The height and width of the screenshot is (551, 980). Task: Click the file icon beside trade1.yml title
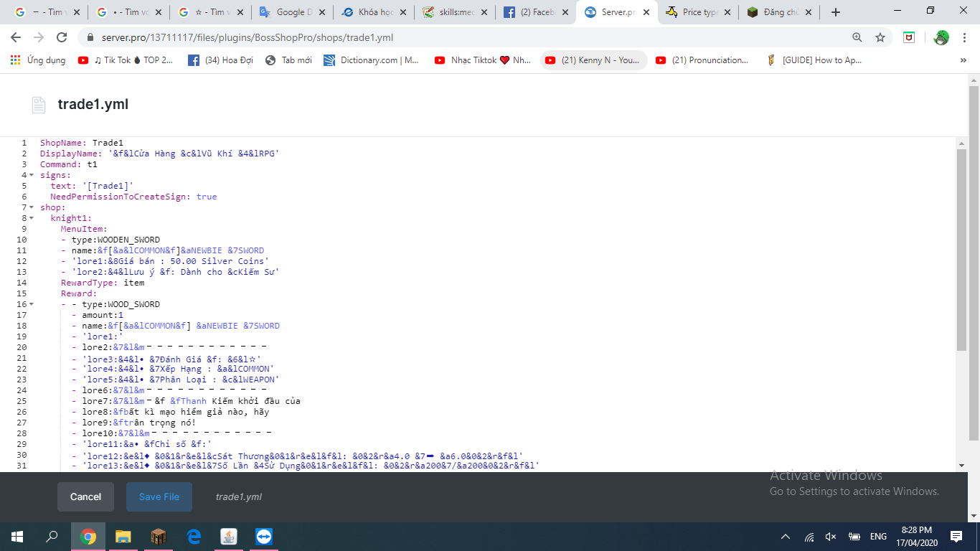[39, 105]
